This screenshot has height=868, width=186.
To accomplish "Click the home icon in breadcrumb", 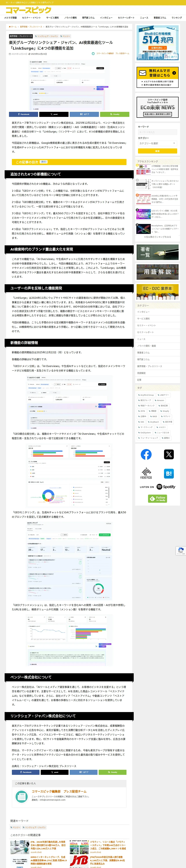I will [x=10, y=27].
